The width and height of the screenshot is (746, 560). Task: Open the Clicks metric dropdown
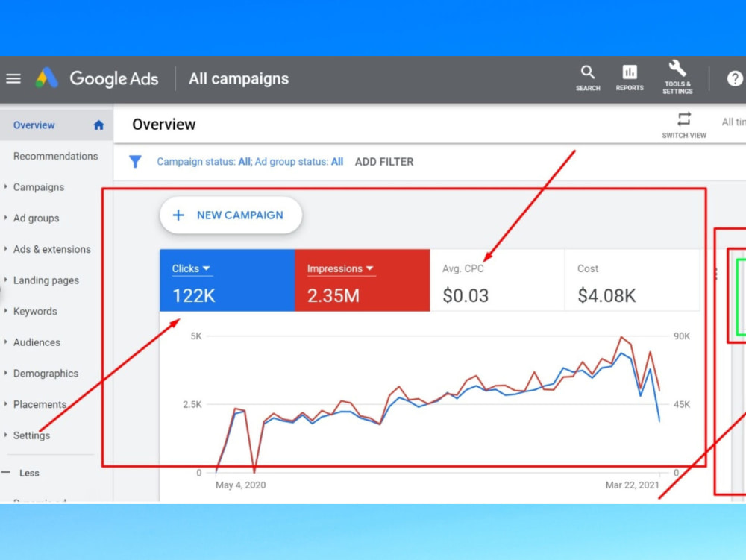pyautogui.click(x=191, y=268)
